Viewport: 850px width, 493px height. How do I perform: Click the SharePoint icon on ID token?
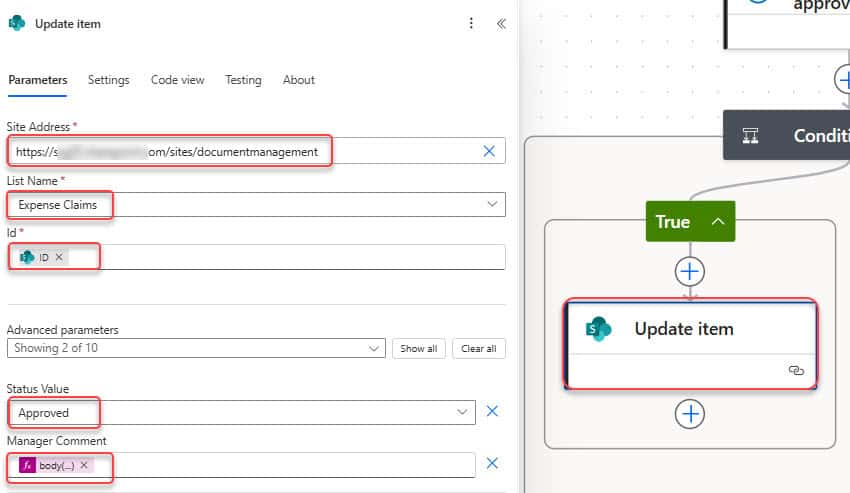27,257
